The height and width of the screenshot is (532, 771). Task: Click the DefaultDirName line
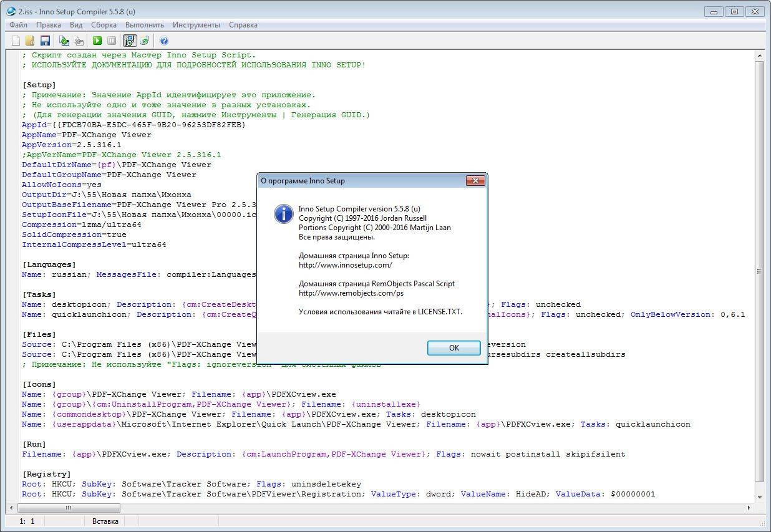point(117,165)
